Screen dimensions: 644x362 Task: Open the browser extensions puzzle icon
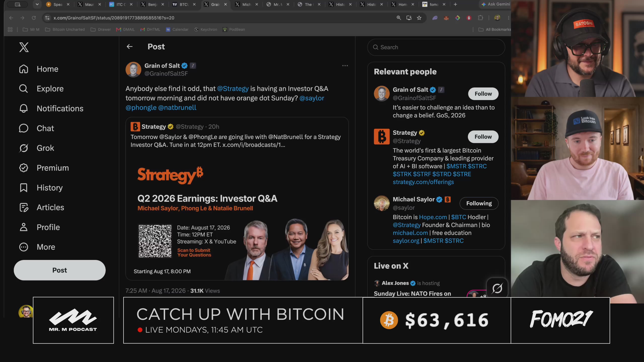(480, 18)
